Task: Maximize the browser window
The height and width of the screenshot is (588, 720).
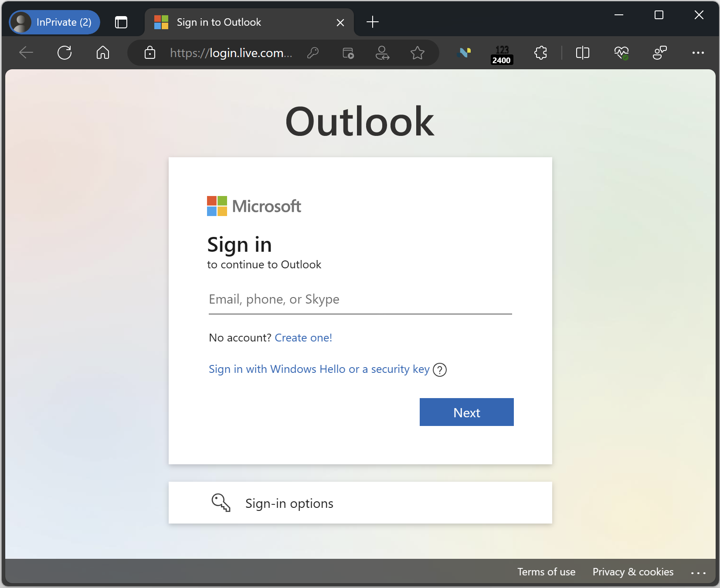Action: pos(659,15)
